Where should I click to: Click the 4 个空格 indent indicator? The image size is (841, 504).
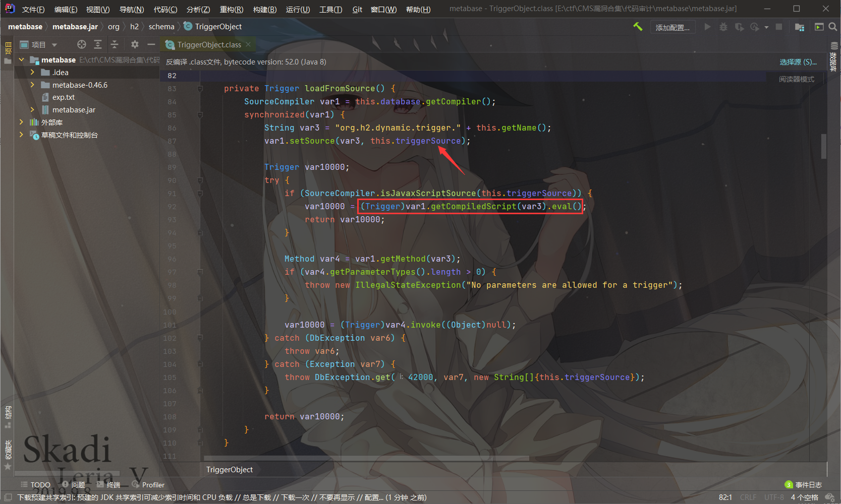tap(804, 497)
